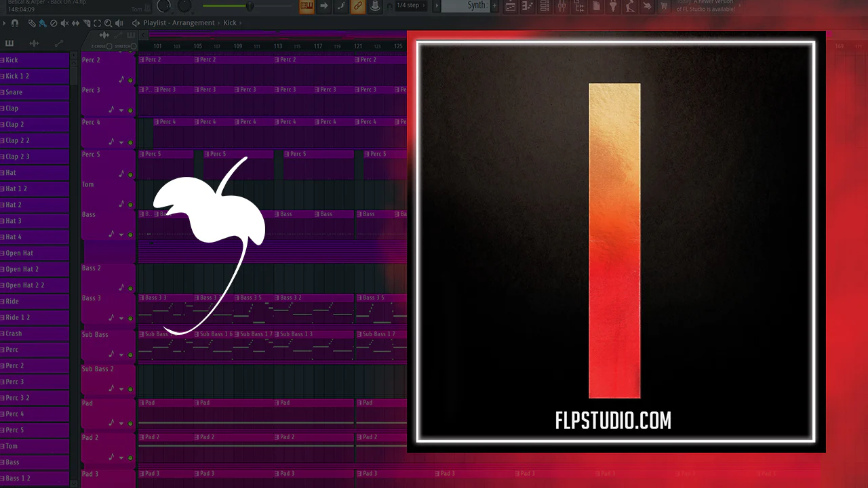This screenshot has width=868, height=488.
Task: Enable step editing mode
Action: click(341, 6)
